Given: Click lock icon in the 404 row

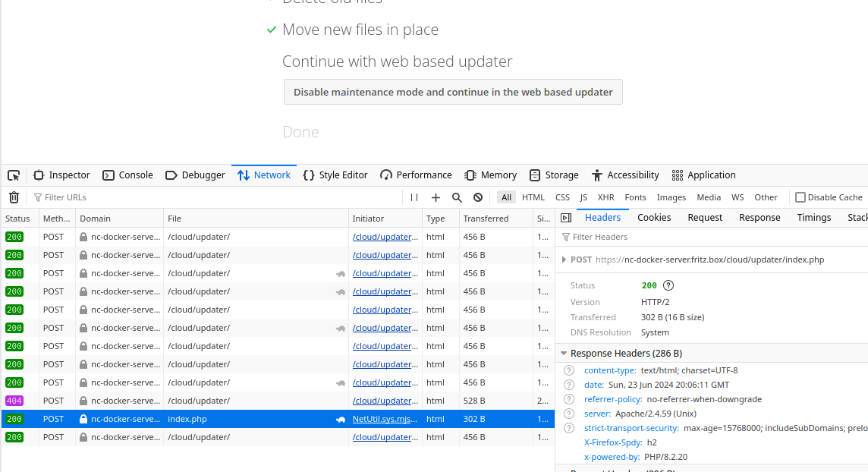Looking at the screenshot, I should pyautogui.click(x=83, y=401).
